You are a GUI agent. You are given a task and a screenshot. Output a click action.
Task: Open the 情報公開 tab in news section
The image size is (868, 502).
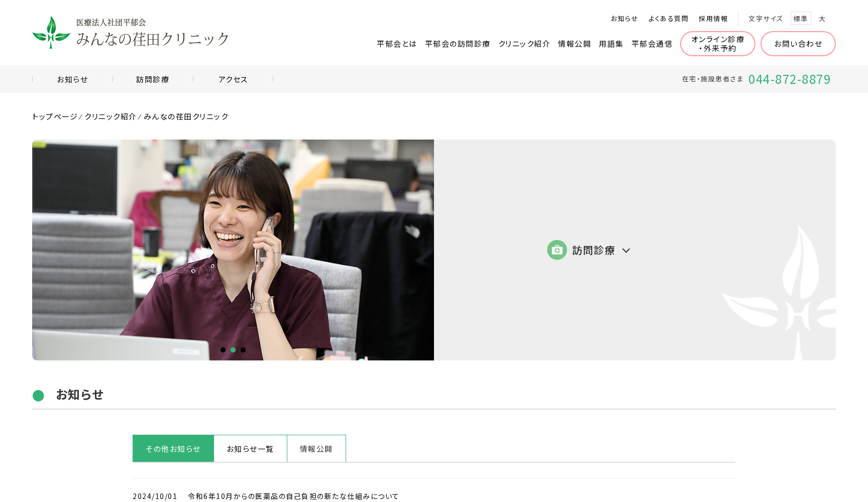[316, 448]
